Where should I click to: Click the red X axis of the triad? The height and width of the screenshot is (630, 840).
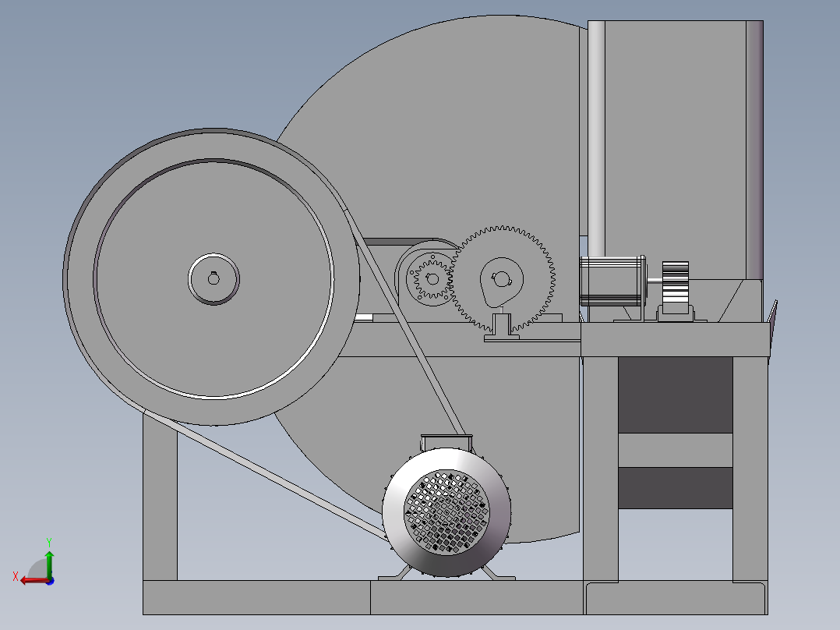tap(34, 580)
